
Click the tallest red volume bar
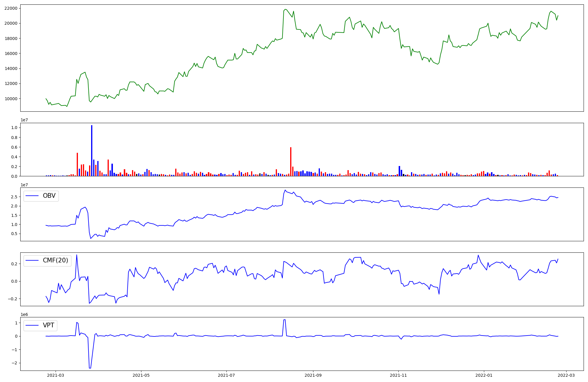click(291, 162)
